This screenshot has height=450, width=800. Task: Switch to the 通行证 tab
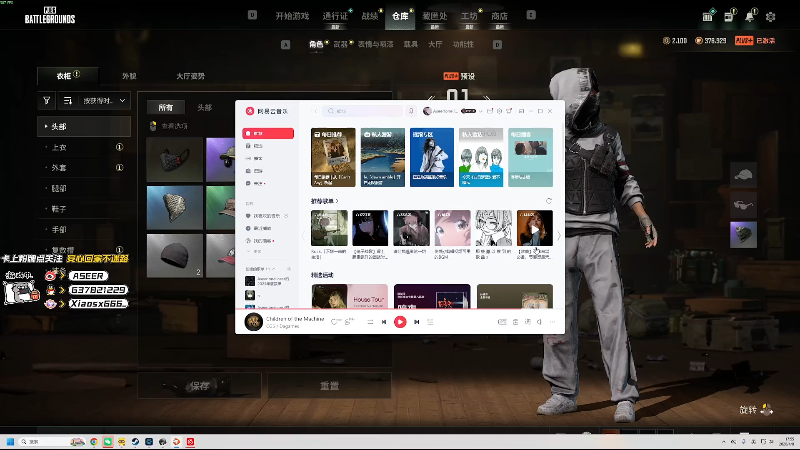point(335,16)
